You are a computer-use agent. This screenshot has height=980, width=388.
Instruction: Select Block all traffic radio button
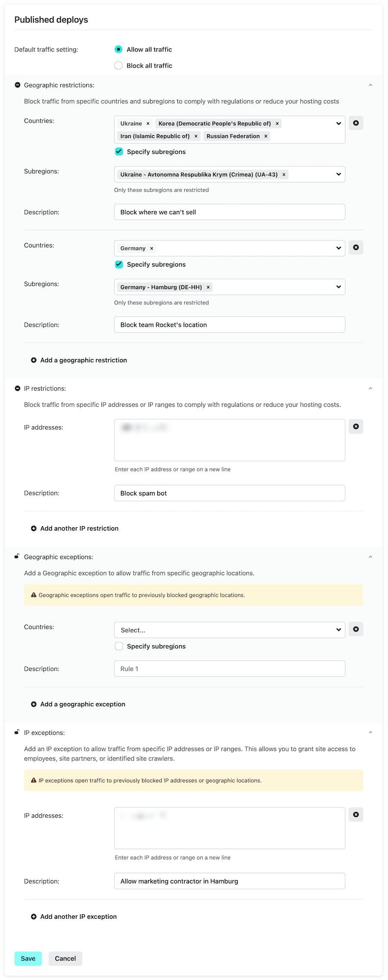(118, 66)
